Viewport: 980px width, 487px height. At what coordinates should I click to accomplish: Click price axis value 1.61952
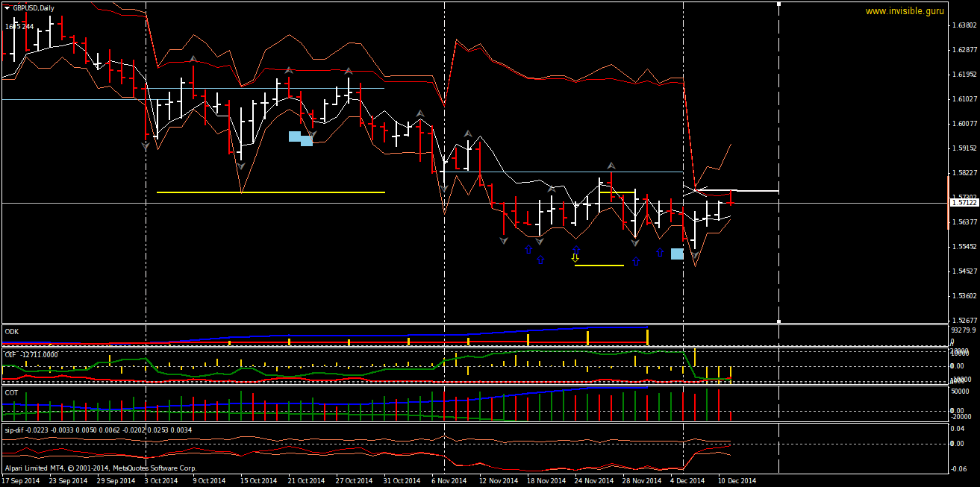[965, 74]
